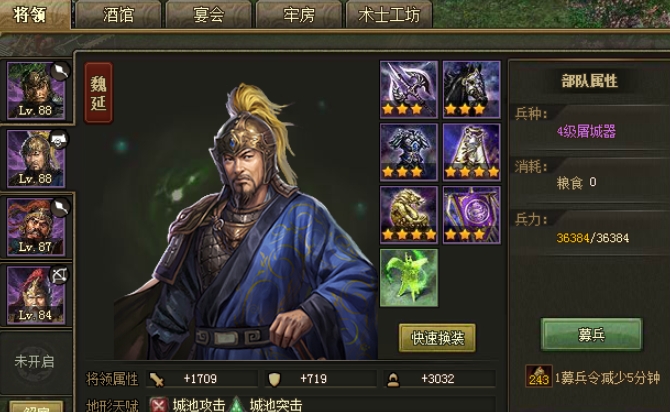The height and width of the screenshot is (412, 670).
Task: Select the axe weapon equipment slot
Action: click(x=409, y=89)
